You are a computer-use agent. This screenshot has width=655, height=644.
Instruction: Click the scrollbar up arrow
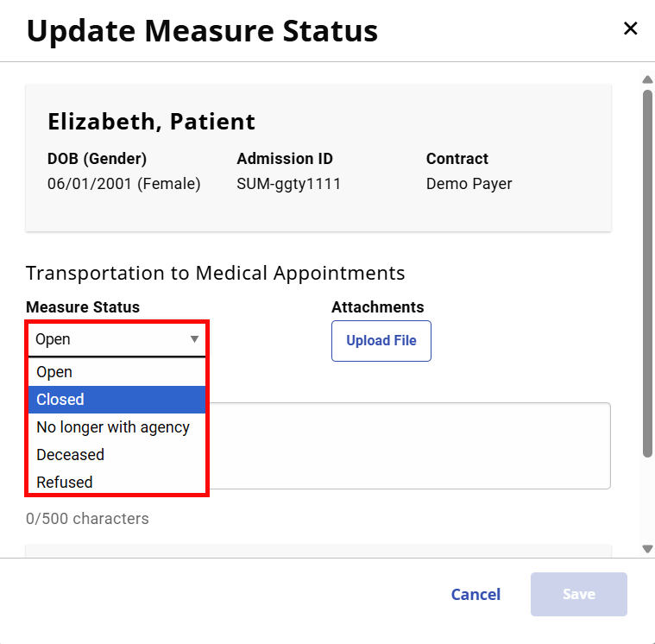[x=647, y=81]
